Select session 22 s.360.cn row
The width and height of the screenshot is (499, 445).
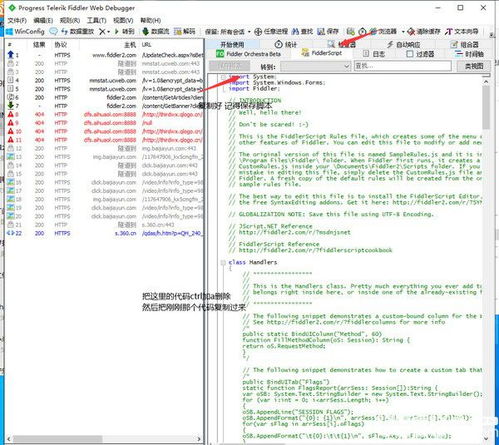pos(104,233)
